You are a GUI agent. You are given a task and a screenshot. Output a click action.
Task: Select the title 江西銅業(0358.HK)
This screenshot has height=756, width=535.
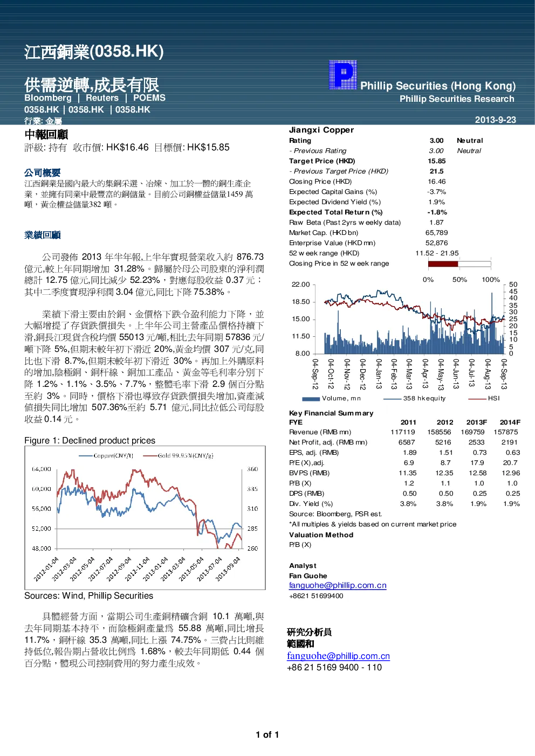pos(94,52)
